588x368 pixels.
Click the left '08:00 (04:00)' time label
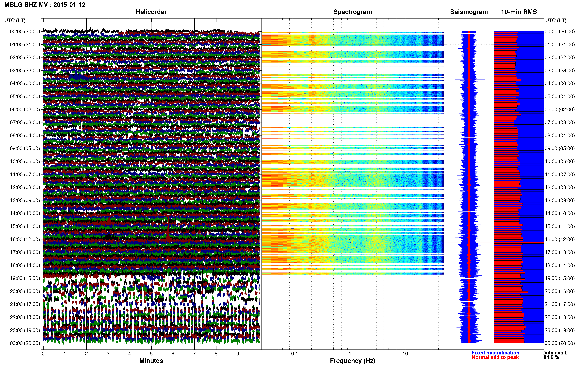(25, 135)
